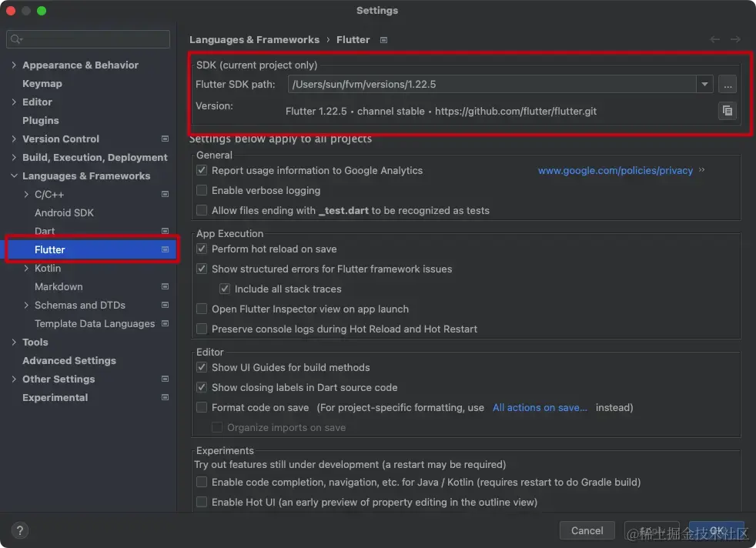Expand Other Settings section

click(x=14, y=379)
